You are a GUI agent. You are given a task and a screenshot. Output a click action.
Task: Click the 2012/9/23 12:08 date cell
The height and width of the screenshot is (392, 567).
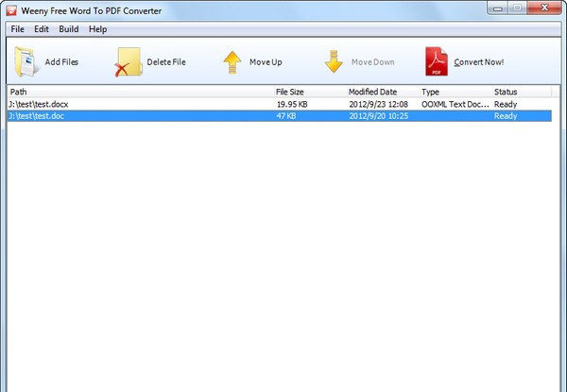click(x=378, y=105)
